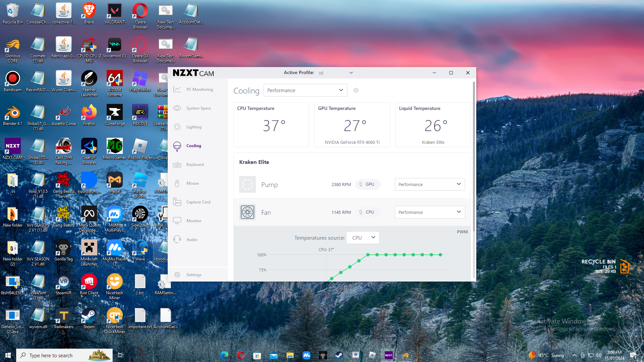Select the Voicemod V3 desktop shortcut
644x362 pixels.
coord(115,48)
